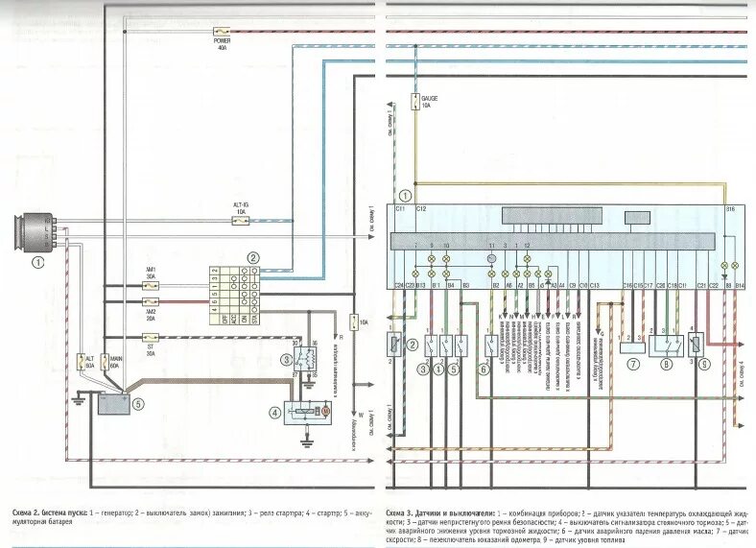The width and height of the screenshot is (756, 548).
Task: Click the ground symbol left of the battery
Action: pyautogui.click(x=78, y=400)
